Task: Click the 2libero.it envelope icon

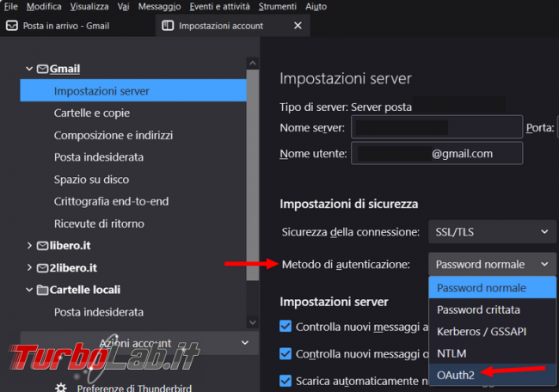Action: (42, 267)
